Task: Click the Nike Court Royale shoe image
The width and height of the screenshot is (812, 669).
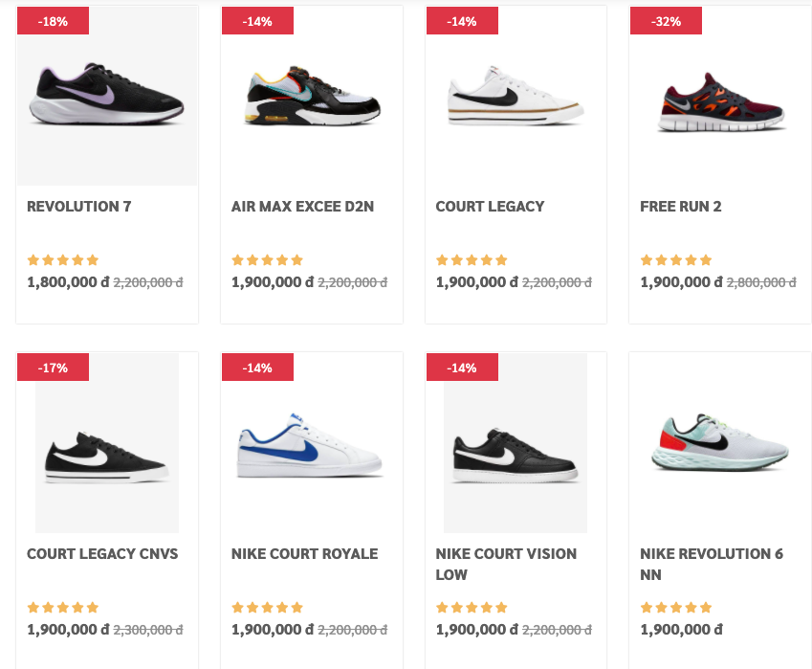Action: pyautogui.click(x=311, y=442)
